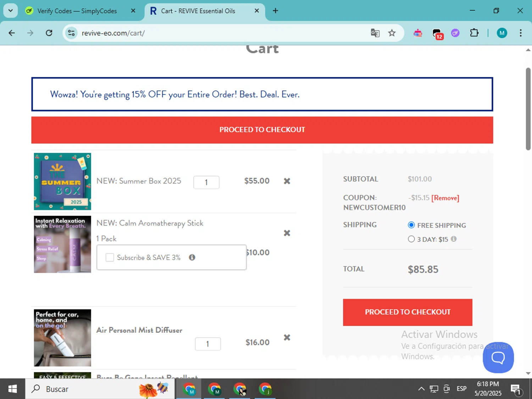This screenshot has width=532, height=399.
Task: Remove Summer Box 2025 from cart
Action: [287, 181]
